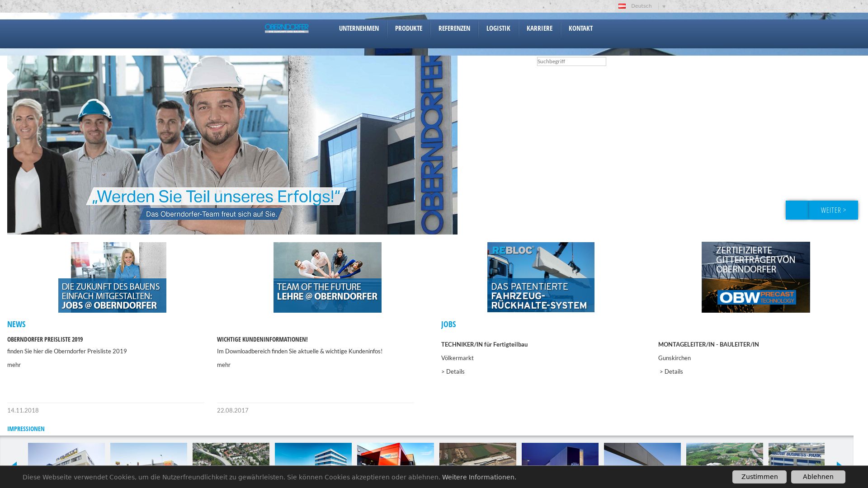This screenshot has width=868, height=488.
Task: Open first impressions thumbnail with yellow sign
Action: (66, 454)
